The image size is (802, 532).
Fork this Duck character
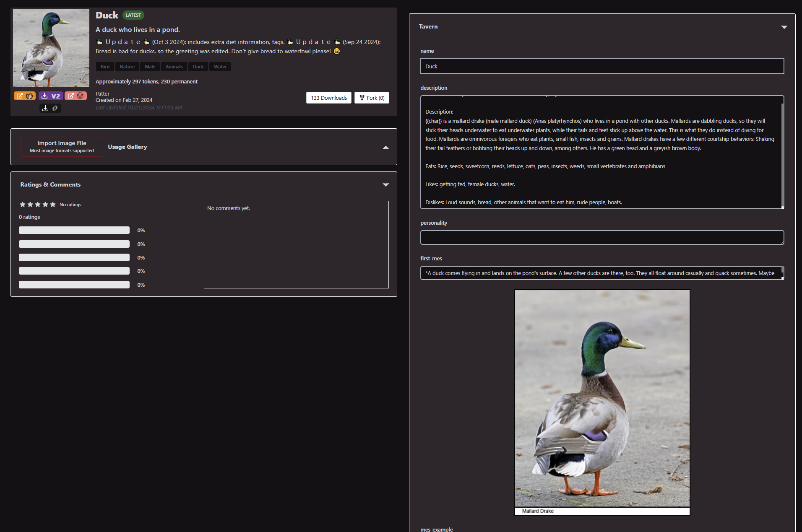point(372,98)
